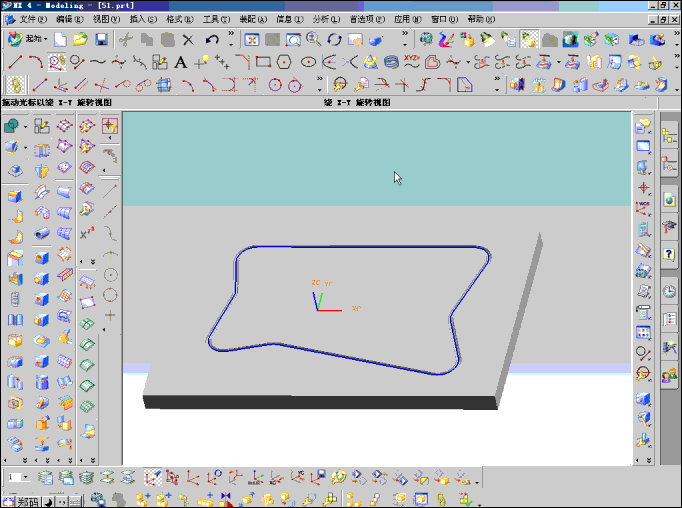Open the Roles people icon in the resource bar

pos(669,376)
